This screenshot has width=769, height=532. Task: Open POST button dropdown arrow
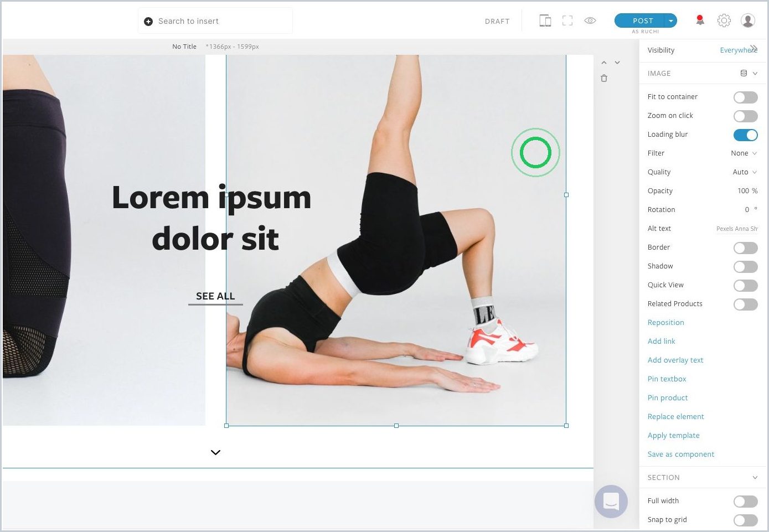click(x=670, y=20)
